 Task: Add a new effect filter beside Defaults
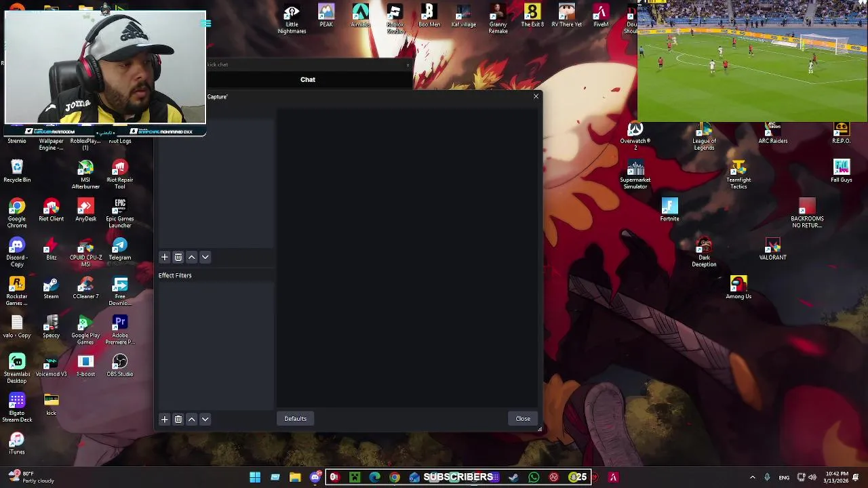point(164,419)
